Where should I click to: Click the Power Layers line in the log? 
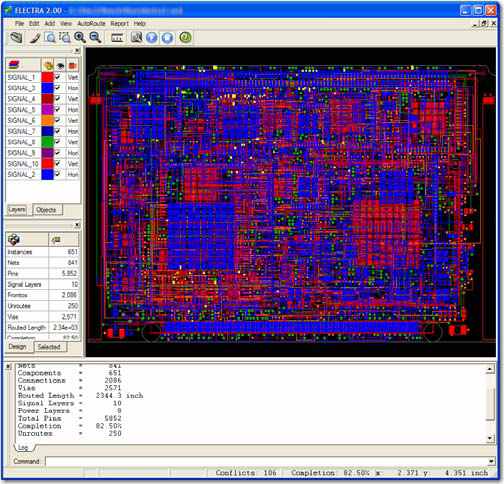(x=69, y=411)
